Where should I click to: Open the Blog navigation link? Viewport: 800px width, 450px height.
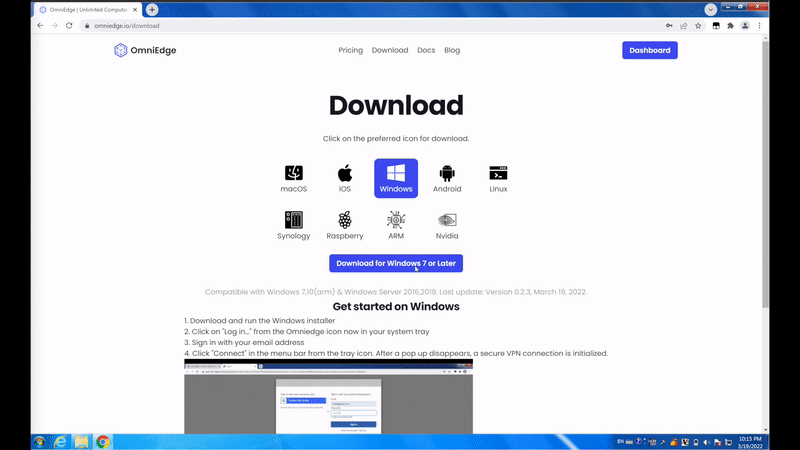tap(452, 50)
